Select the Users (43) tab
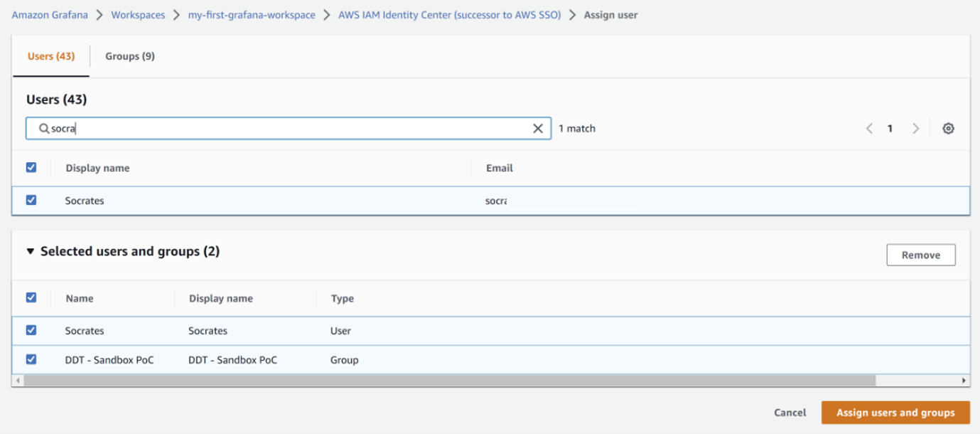This screenshot has width=980, height=434. [51, 56]
